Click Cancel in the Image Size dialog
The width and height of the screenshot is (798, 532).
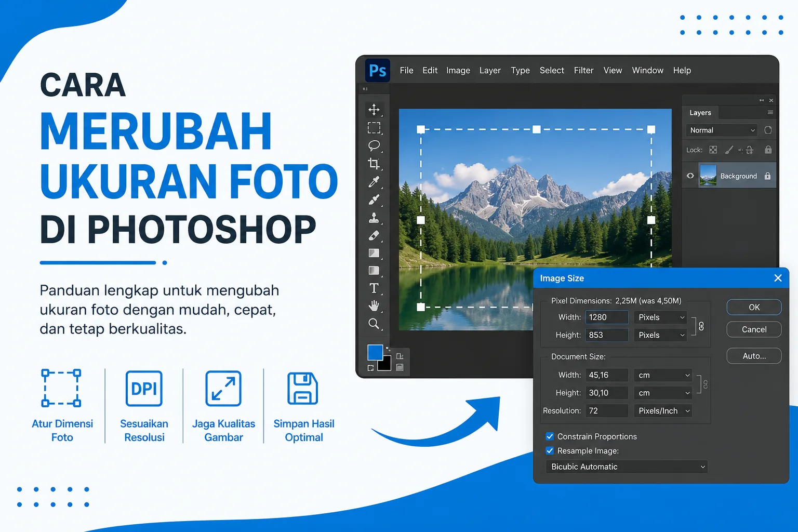(x=754, y=329)
